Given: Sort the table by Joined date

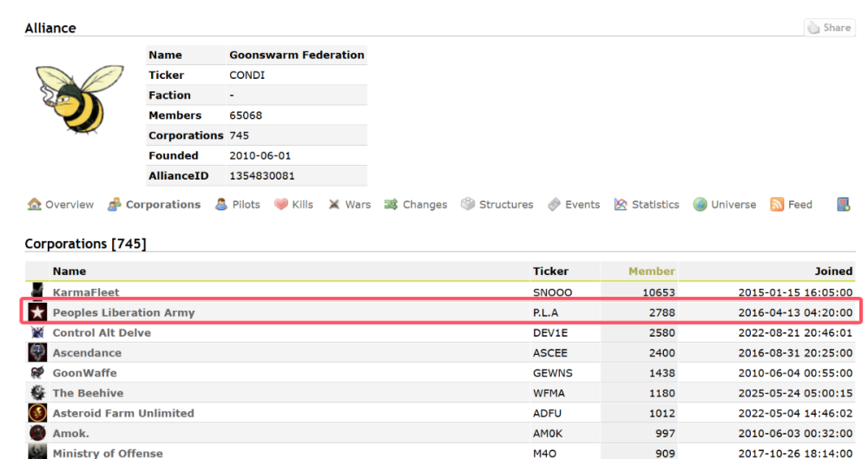Looking at the screenshot, I should 833,272.
